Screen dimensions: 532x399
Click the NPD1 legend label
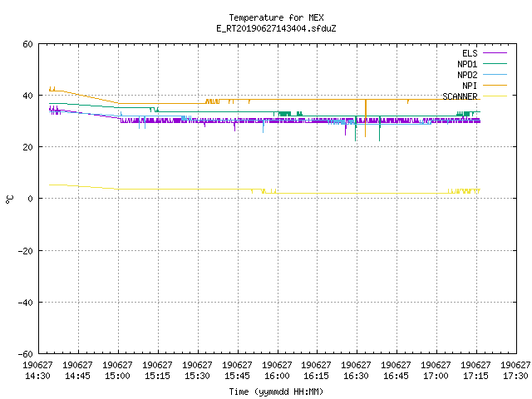(x=467, y=64)
